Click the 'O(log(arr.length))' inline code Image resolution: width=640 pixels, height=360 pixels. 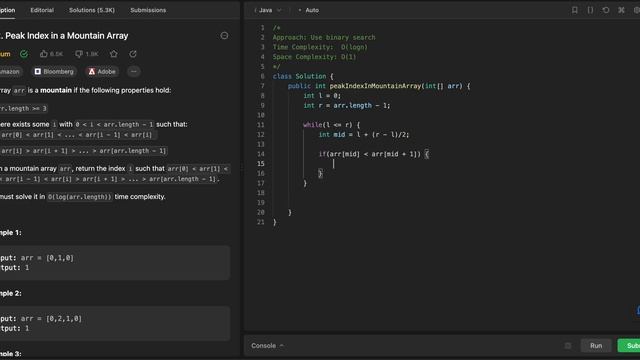point(80,197)
